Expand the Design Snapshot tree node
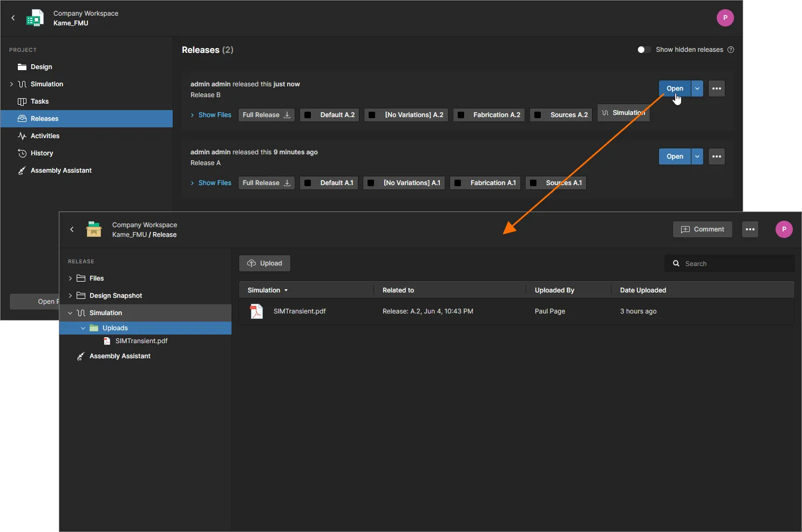The height and width of the screenshot is (532, 802). 70,296
